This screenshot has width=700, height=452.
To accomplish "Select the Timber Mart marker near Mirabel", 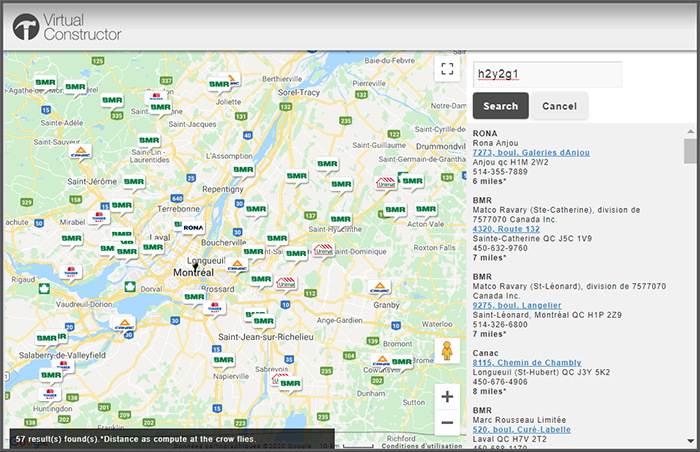I will pyautogui.click(x=99, y=218).
